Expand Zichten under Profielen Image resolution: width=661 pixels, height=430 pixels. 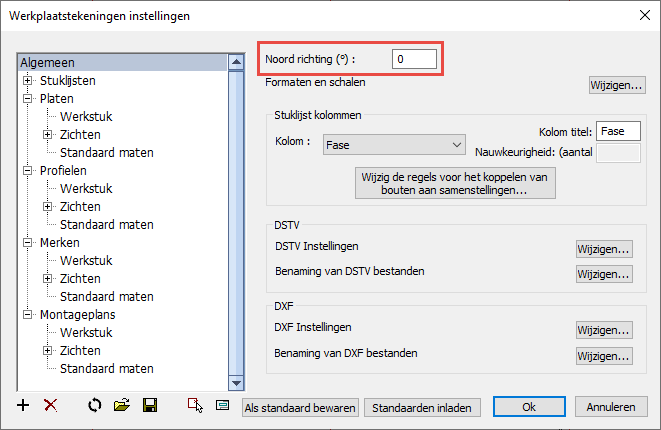tap(47, 207)
